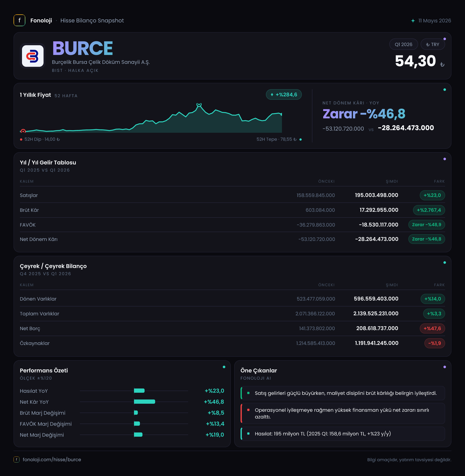The height and width of the screenshot is (476, 465).
Task: Click the small footer Fonoloji icon
Action: pos(16,459)
